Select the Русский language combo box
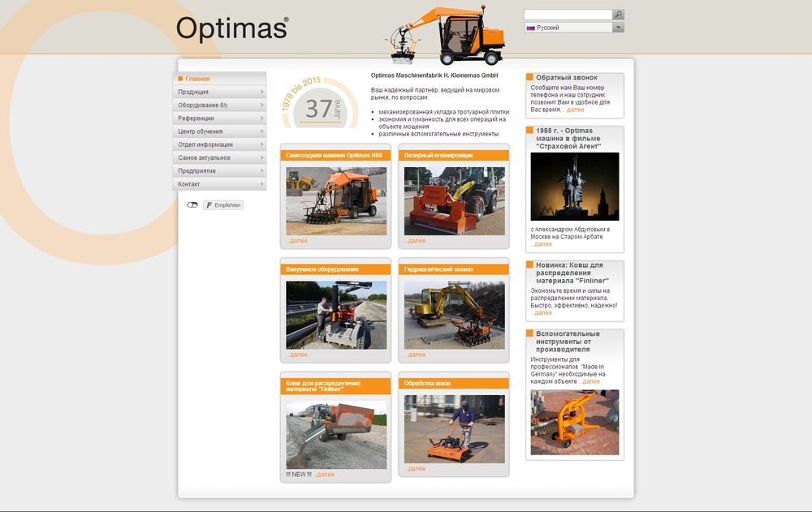The image size is (812, 512). (x=574, y=28)
